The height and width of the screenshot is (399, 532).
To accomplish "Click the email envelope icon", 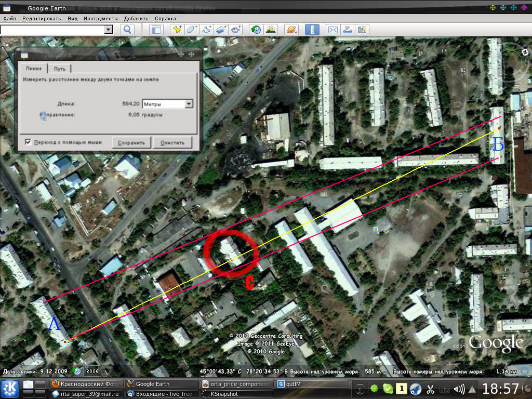I will (x=333, y=30).
